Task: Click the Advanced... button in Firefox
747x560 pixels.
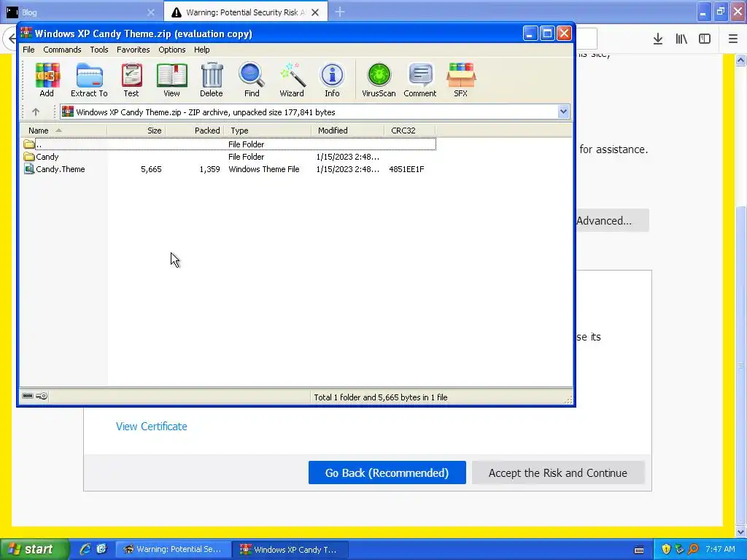Action: (613, 220)
